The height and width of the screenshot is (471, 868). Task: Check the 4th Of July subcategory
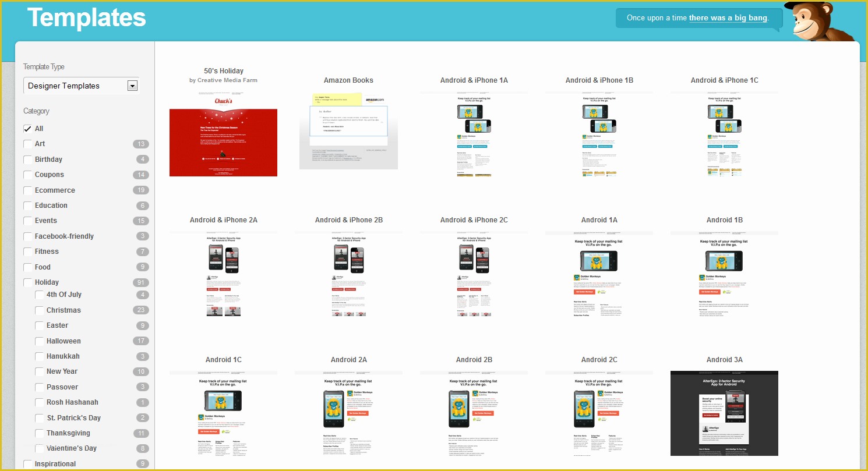coord(39,295)
